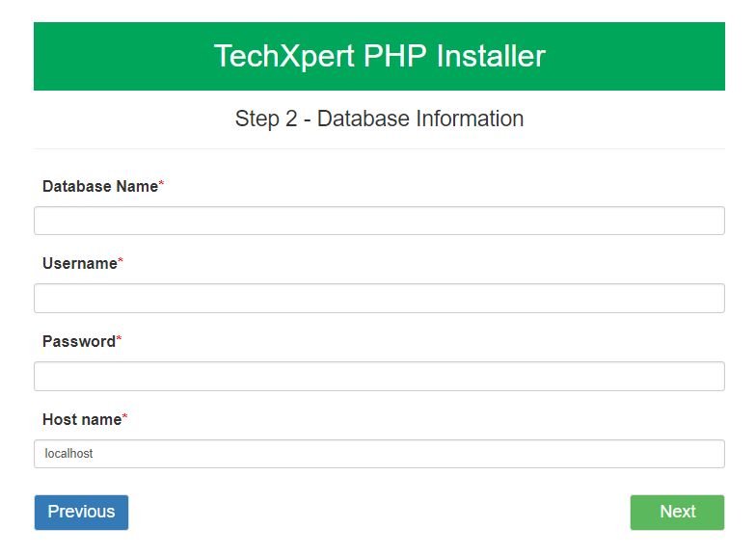
Task: Select the Host name field containing localhost
Action: click(379, 454)
